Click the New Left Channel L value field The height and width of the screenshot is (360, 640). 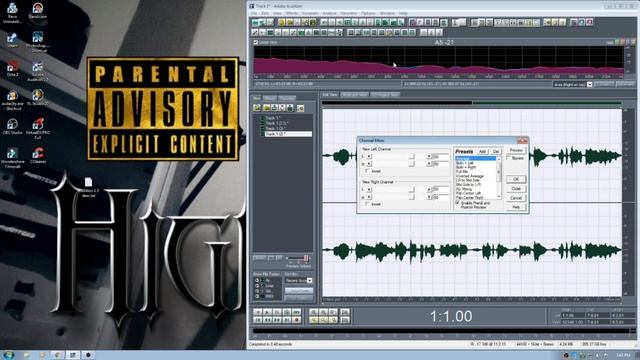coord(440,156)
